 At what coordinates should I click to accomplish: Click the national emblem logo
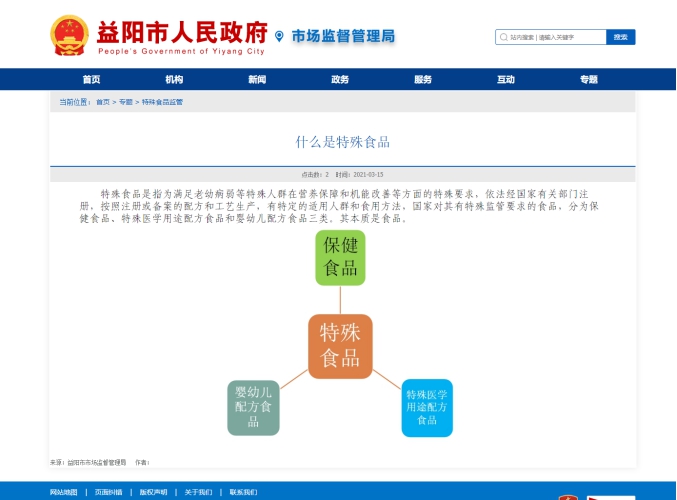(x=70, y=36)
